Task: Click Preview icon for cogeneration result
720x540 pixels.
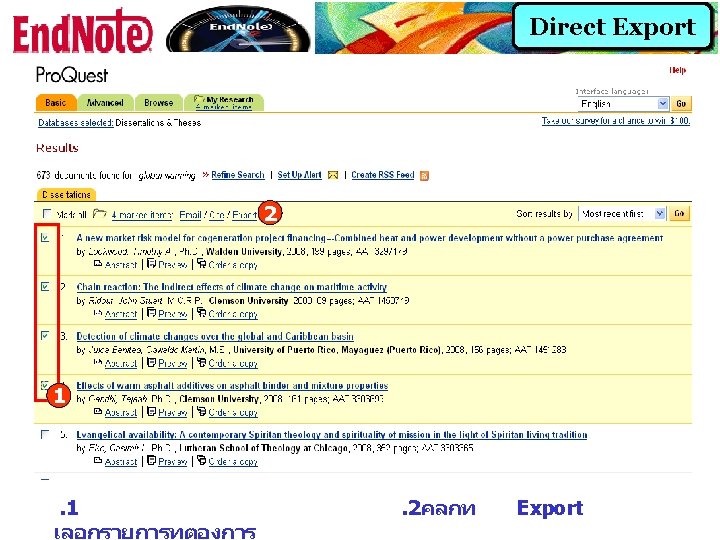Action: (x=152, y=264)
